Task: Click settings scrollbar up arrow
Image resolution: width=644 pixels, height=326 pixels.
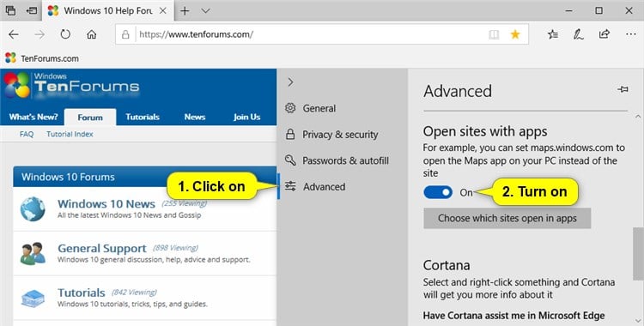Action: 638,117
